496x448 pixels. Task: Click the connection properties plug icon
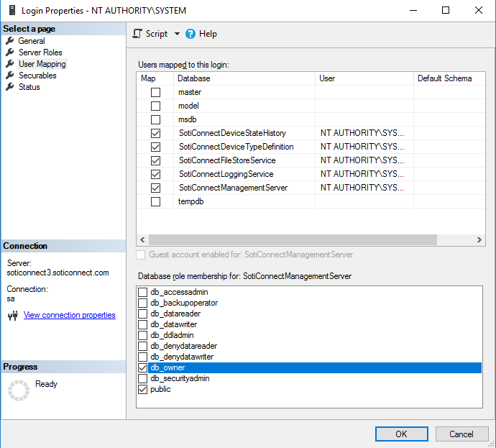(13, 316)
